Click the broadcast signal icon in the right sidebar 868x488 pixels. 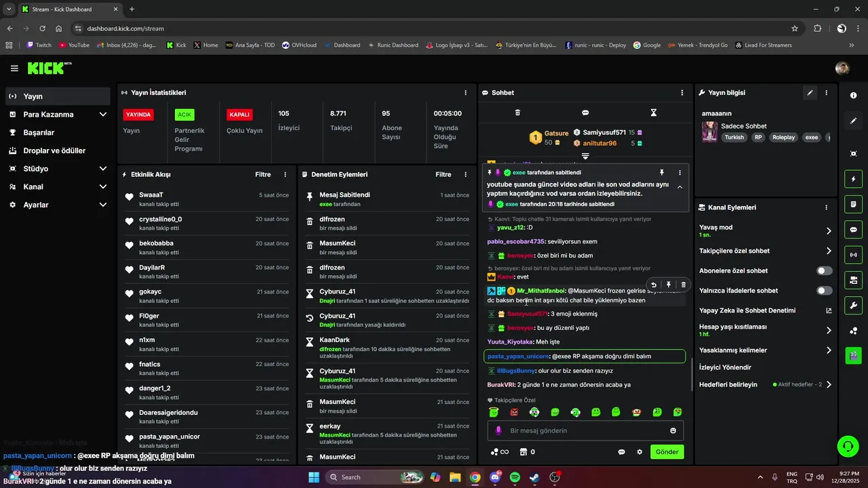[853, 255]
